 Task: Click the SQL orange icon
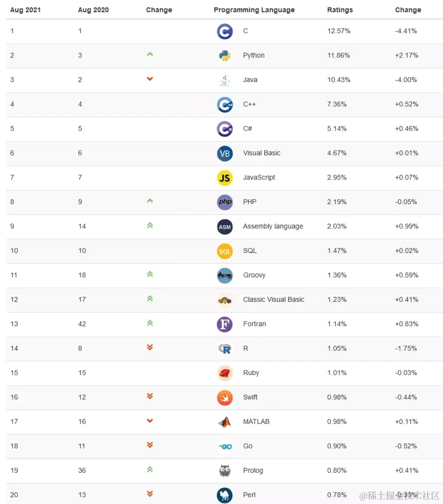(x=225, y=251)
